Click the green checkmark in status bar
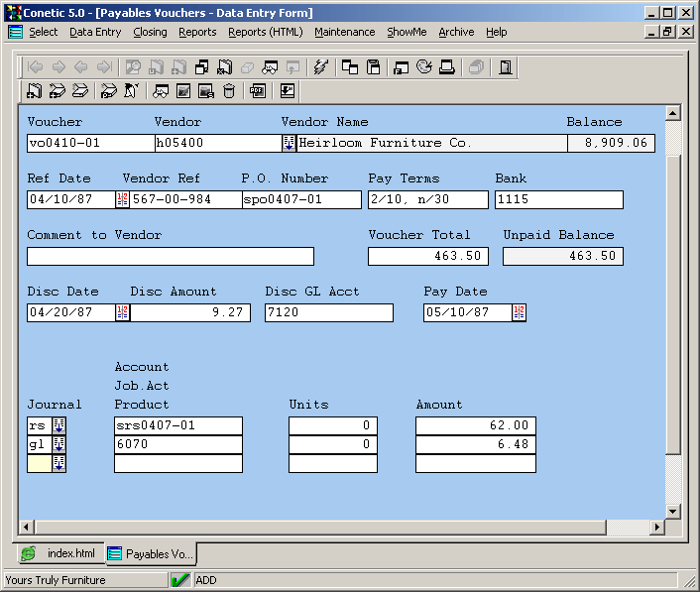Viewport: 700px width, 592px height. 180,580
